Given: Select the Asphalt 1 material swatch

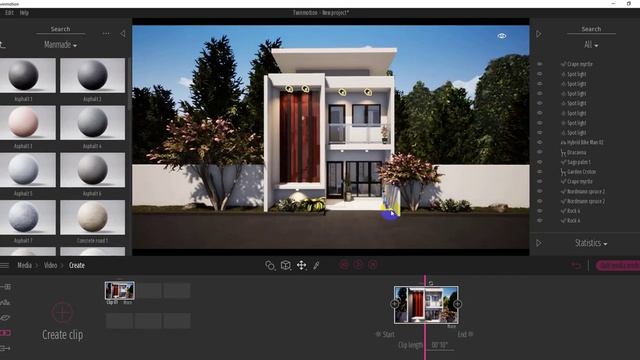Looking at the screenshot, I should [28, 76].
